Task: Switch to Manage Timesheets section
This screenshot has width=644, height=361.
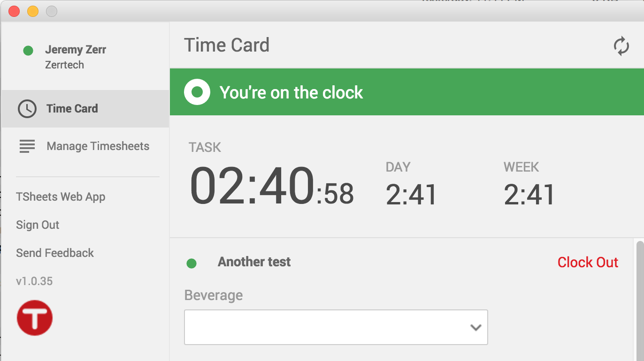Action: (97, 146)
